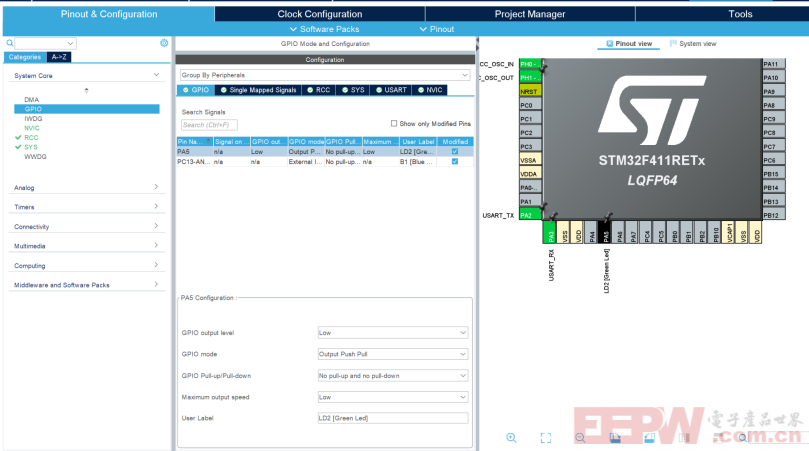Sort by Pin Name column header
809x451 pixels.
click(195, 141)
